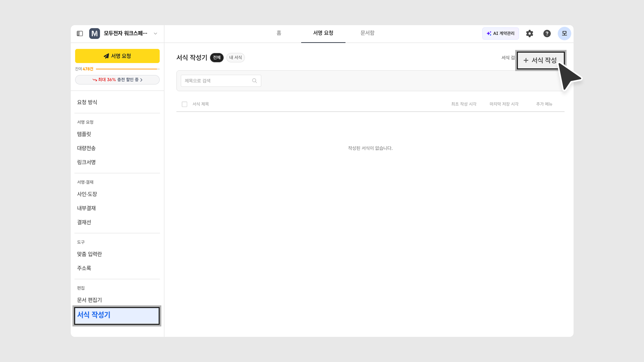Open settings with the gear icon
The image size is (644, 362).
[x=529, y=34]
